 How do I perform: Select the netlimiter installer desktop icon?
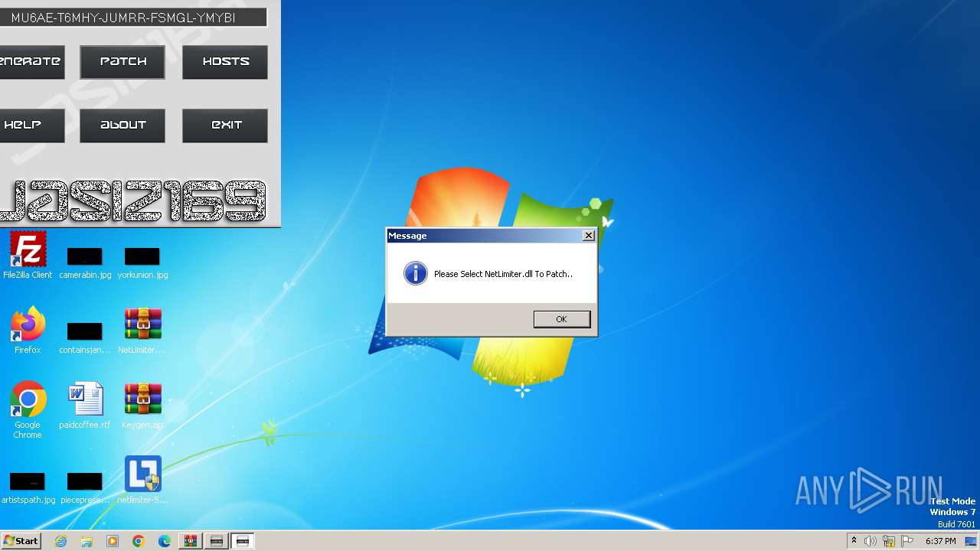(x=142, y=481)
